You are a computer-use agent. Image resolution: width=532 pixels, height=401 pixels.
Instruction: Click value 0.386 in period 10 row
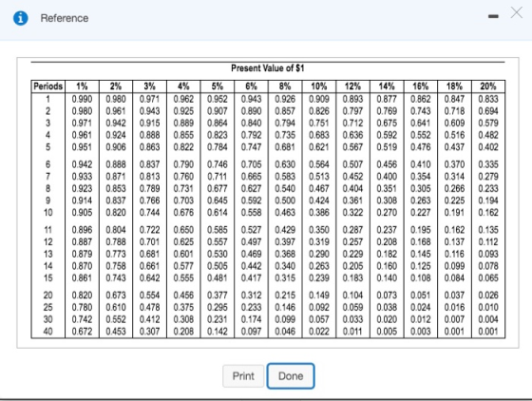[x=319, y=212]
